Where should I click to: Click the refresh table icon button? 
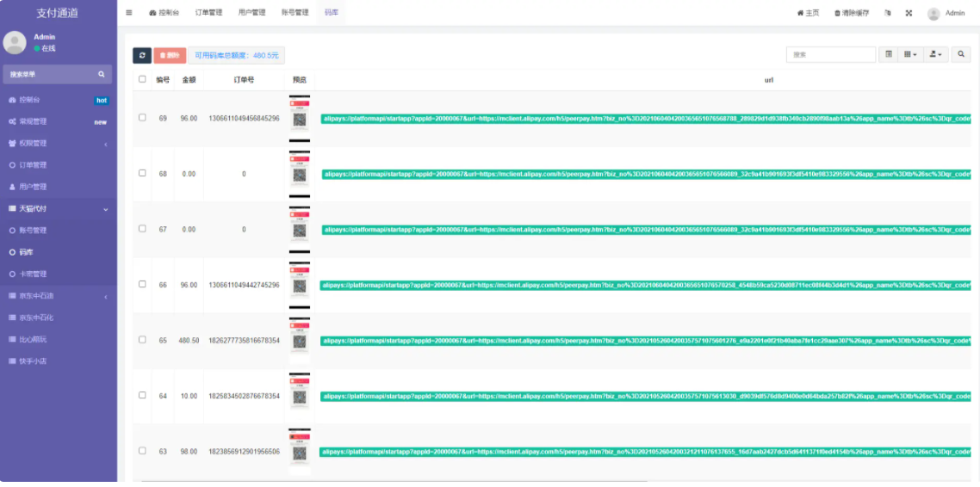click(x=142, y=55)
